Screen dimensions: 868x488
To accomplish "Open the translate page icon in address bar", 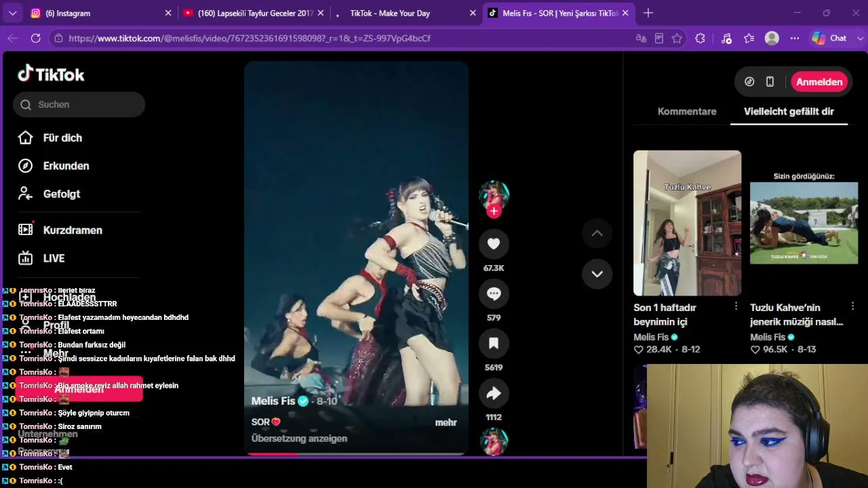I will [641, 39].
